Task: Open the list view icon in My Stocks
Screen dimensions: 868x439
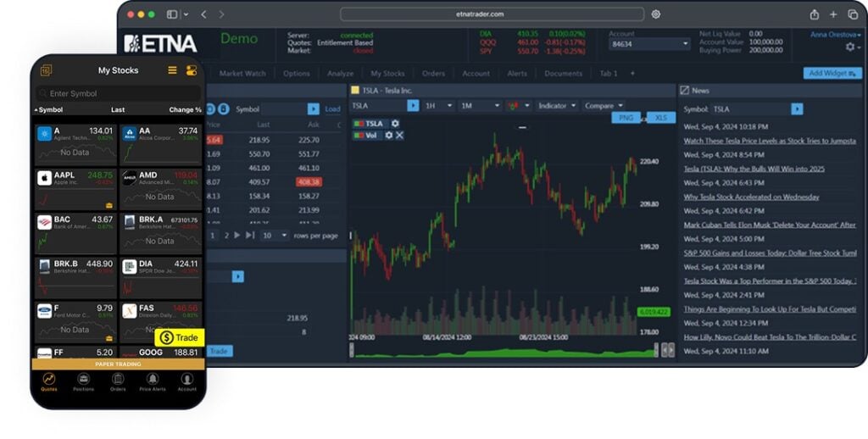Action: pyautogui.click(x=172, y=70)
